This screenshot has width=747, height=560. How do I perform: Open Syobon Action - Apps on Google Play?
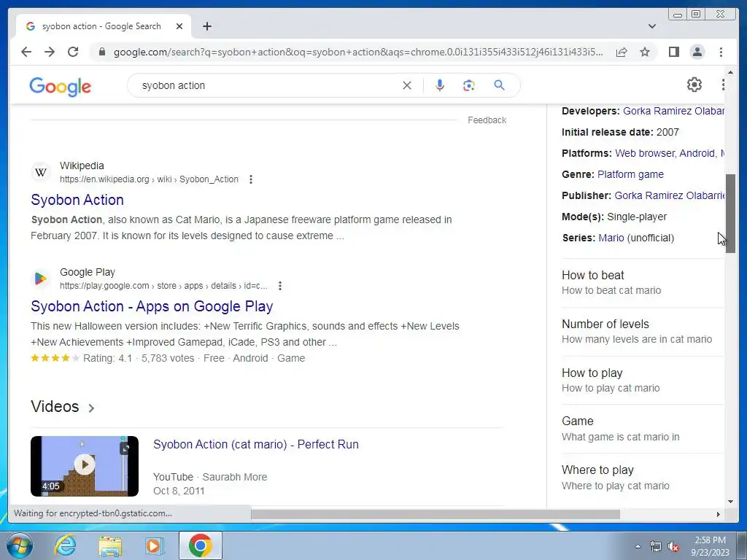tap(152, 306)
